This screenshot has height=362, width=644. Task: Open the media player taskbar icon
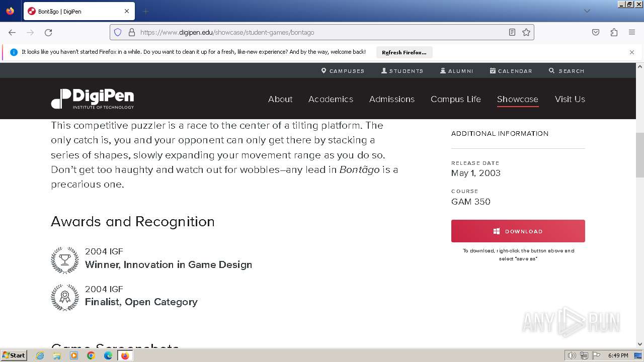[74, 355]
